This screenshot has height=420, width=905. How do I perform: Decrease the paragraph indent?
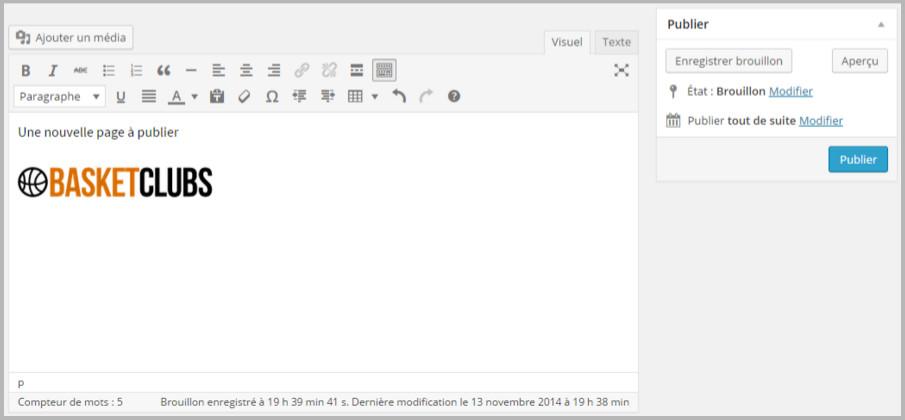pos(299,96)
